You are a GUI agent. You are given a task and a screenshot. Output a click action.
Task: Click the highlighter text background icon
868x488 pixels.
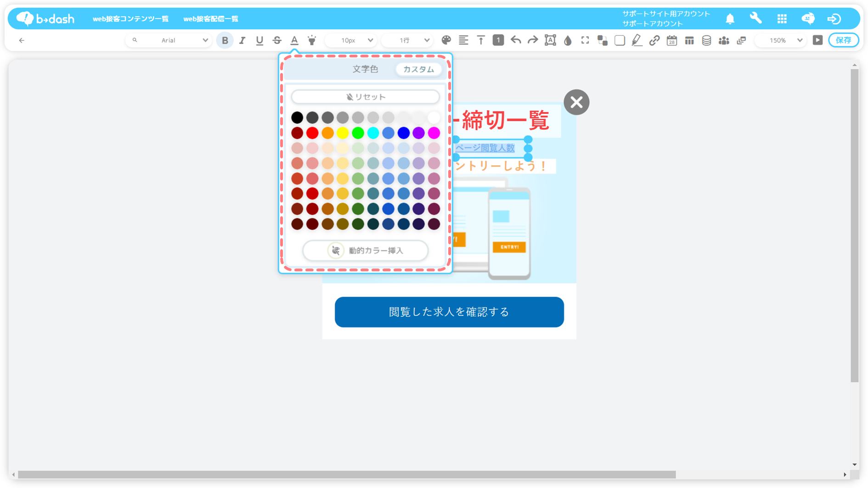(312, 40)
